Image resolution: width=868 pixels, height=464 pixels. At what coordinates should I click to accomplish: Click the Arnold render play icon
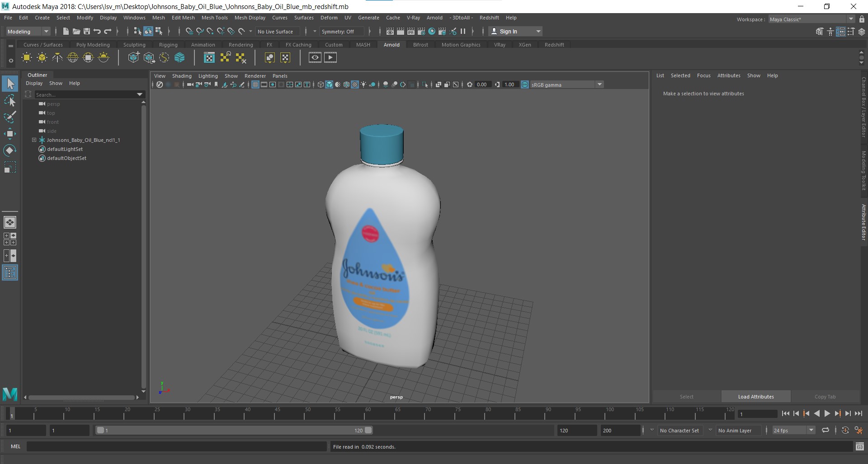pyautogui.click(x=330, y=57)
